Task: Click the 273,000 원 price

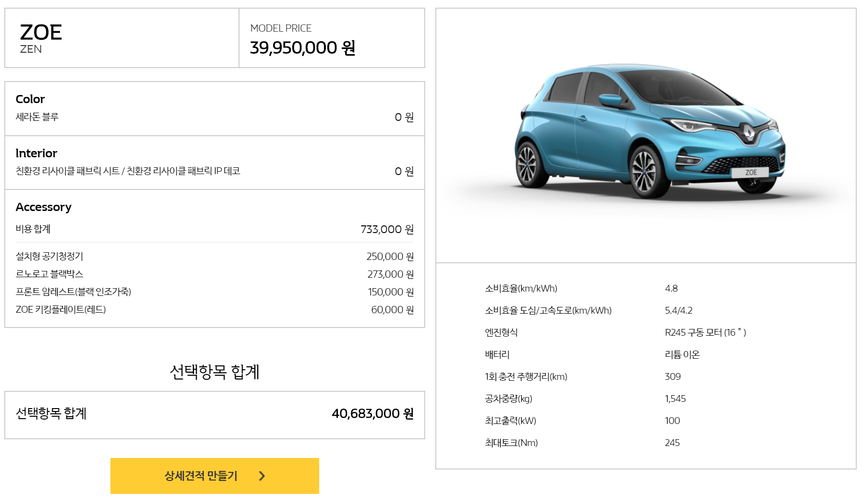Action: (x=390, y=274)
